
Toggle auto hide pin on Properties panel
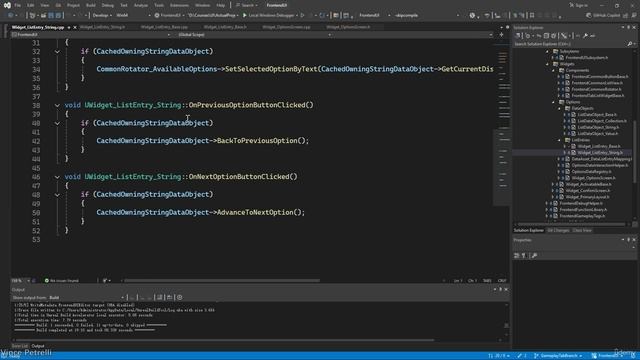click(x=629, y=240)
